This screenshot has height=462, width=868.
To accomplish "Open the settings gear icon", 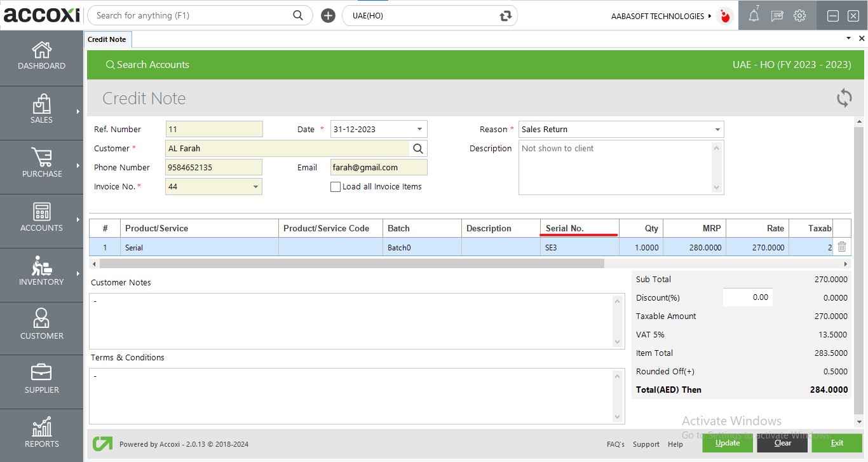I will click(799, 16).
